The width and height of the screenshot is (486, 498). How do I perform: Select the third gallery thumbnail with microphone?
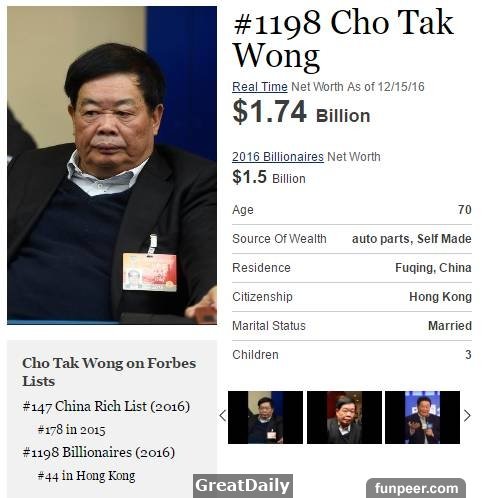(422, 417)
